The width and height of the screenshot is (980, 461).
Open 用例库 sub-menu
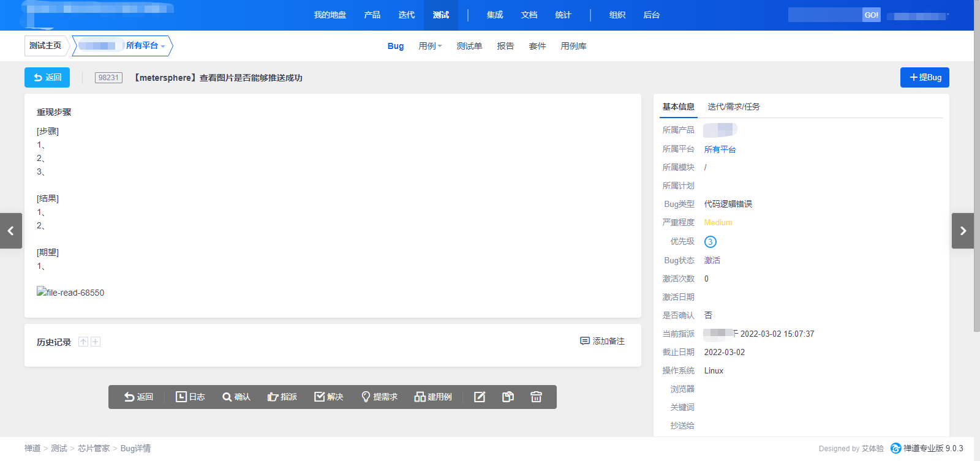pos(573,46)
